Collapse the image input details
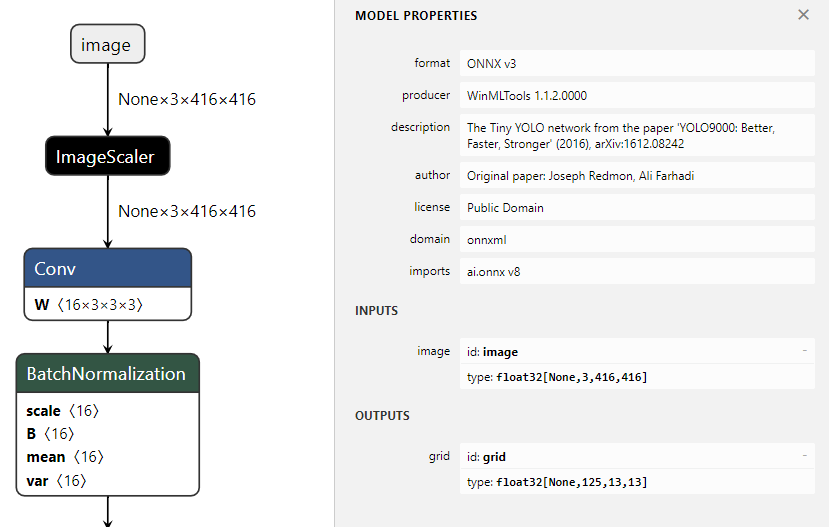Screen dimensions: 829x527 click(804, 351)
